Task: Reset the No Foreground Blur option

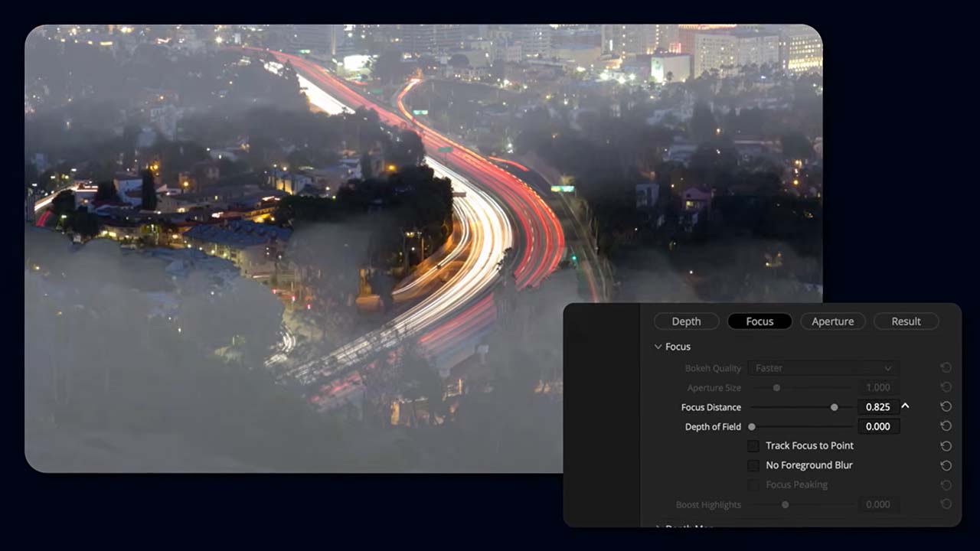Action: pos(946,465)
